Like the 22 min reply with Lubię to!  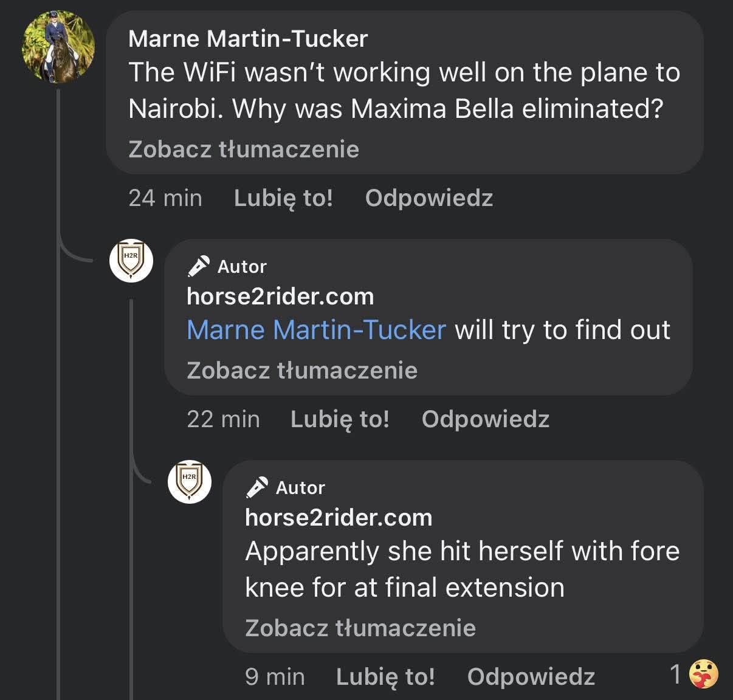(340, 419)
